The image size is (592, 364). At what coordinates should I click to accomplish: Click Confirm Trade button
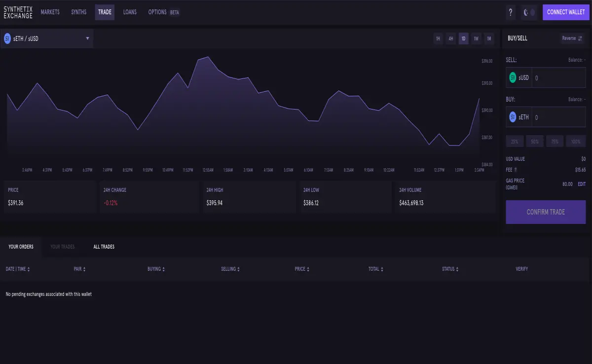pyautogui.click(x=546, y=212)
